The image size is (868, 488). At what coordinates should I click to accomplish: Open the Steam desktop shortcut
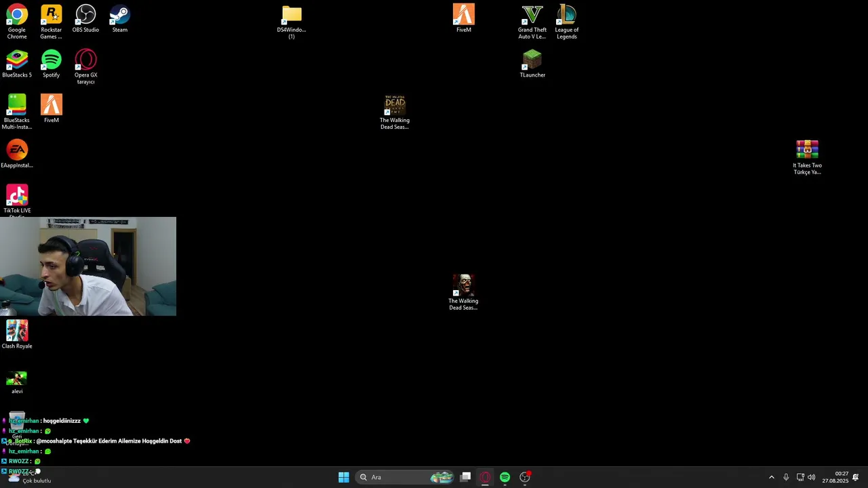[x=120, y=18]
